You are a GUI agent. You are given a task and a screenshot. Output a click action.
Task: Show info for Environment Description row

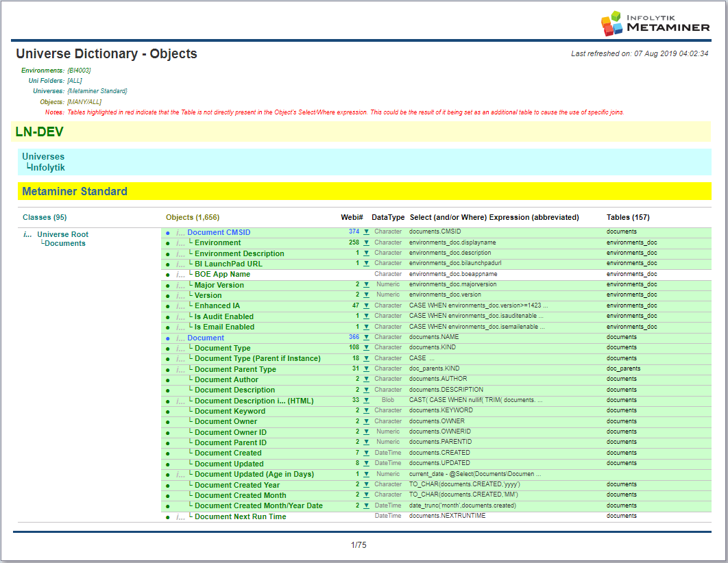180,253
